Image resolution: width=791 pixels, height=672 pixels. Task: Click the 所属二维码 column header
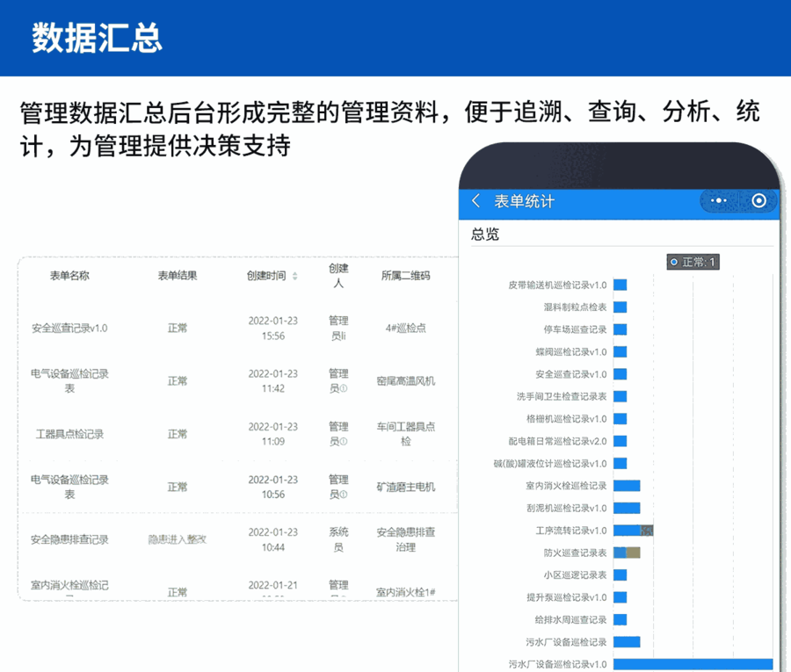point(405,275)
